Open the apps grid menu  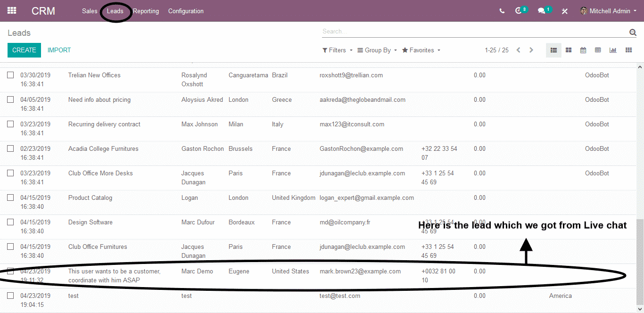click(x=12, y=11)
